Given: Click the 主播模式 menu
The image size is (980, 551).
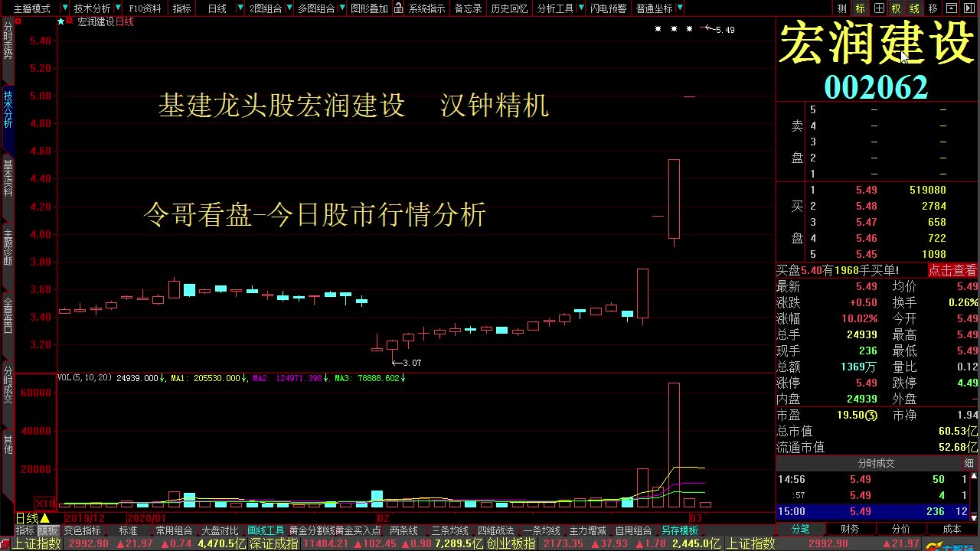Looking at the screenshot, I should (32, 8).
